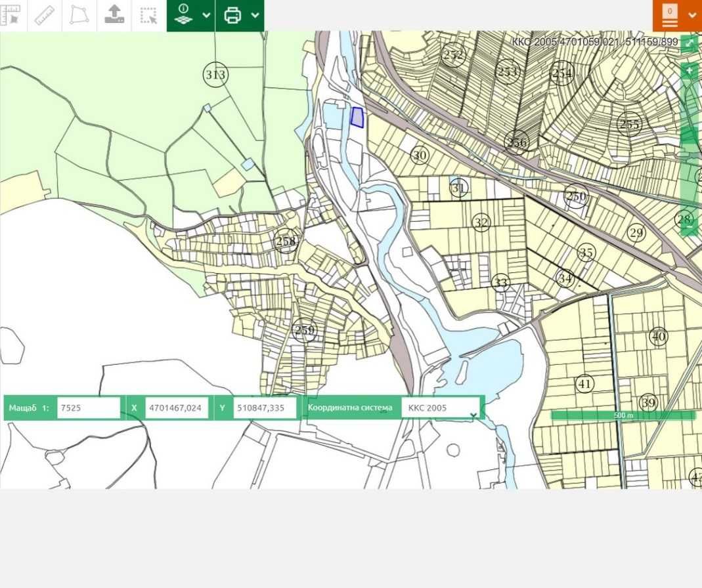Click map district label 31
The image size is (702, 588).
[458, 188]
